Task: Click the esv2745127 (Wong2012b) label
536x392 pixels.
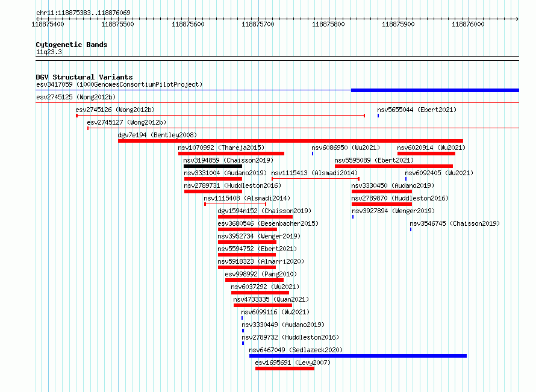Action: pyautogui.click(x=126, y=122)
